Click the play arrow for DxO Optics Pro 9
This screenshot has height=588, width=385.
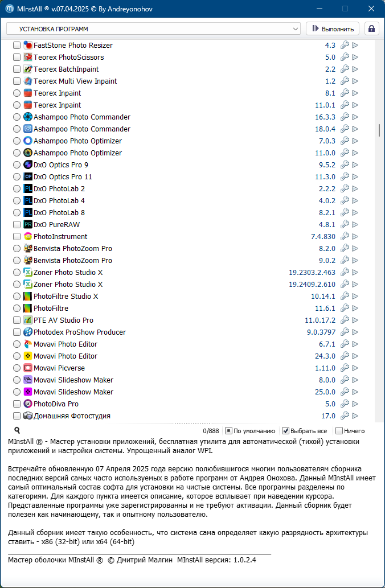pos(355,165)
